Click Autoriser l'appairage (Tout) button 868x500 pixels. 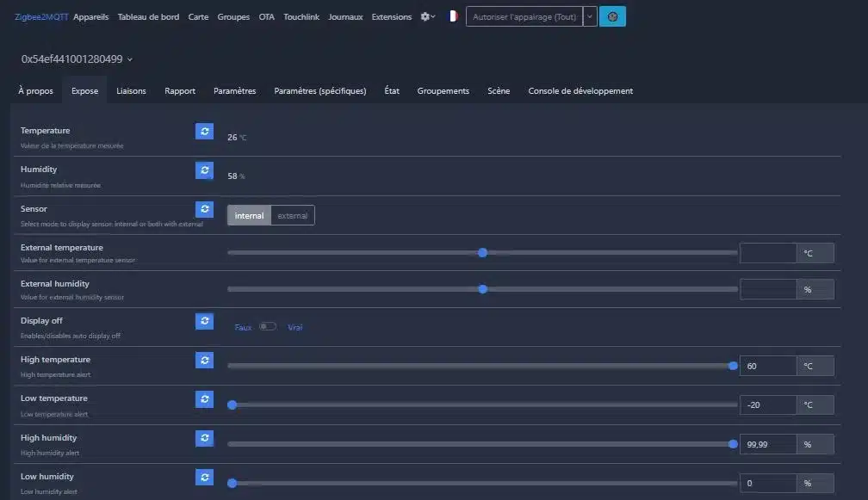(524, 16)
